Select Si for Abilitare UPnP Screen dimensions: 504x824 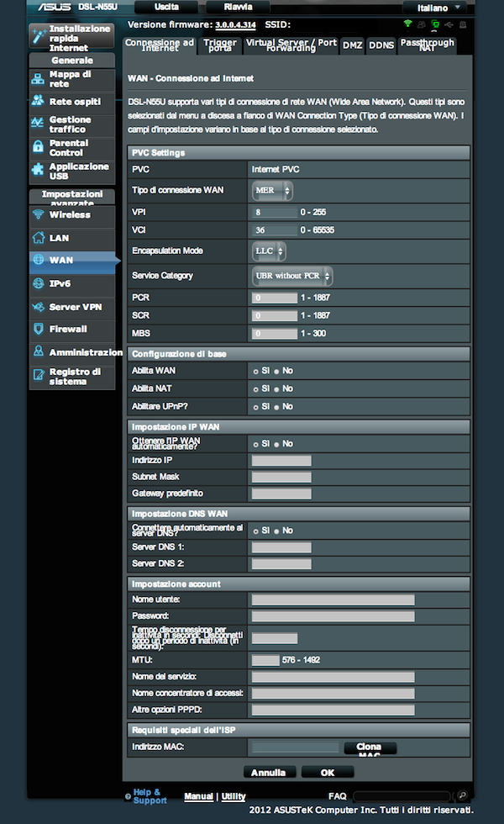255,407
